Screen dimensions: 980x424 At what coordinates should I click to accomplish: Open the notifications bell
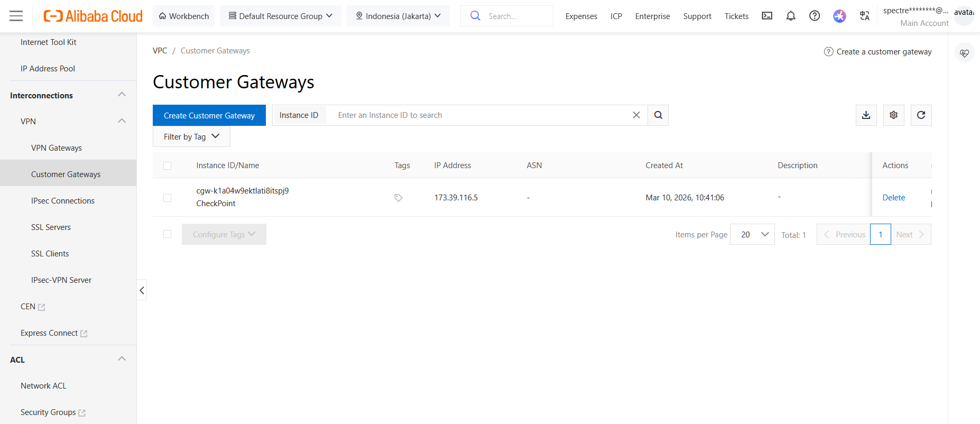pyautogui.click(x=790, y=16)
